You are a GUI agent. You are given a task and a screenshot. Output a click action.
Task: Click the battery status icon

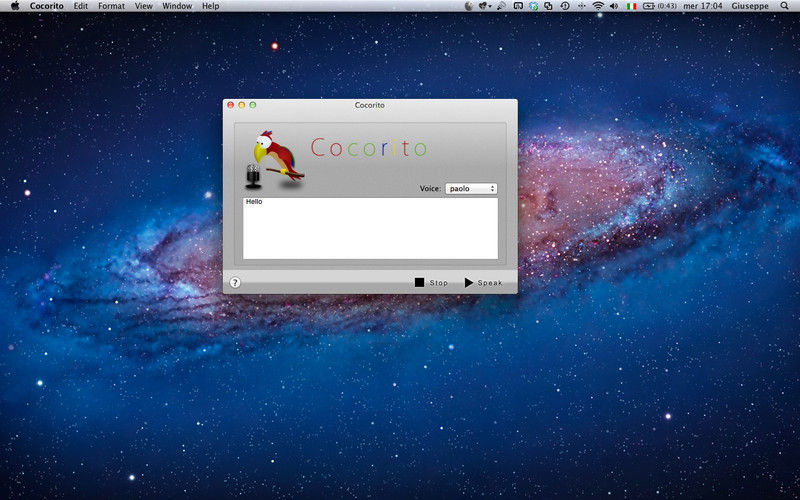[648, 6]
